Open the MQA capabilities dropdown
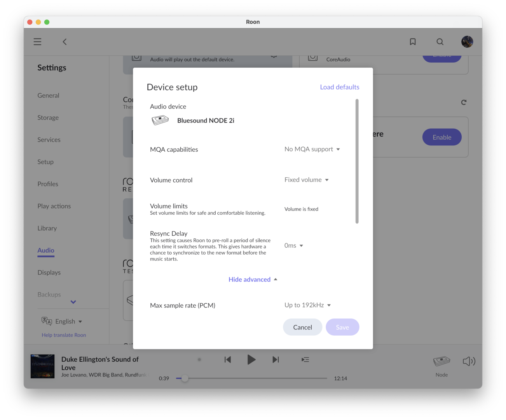 click(312, 149)
